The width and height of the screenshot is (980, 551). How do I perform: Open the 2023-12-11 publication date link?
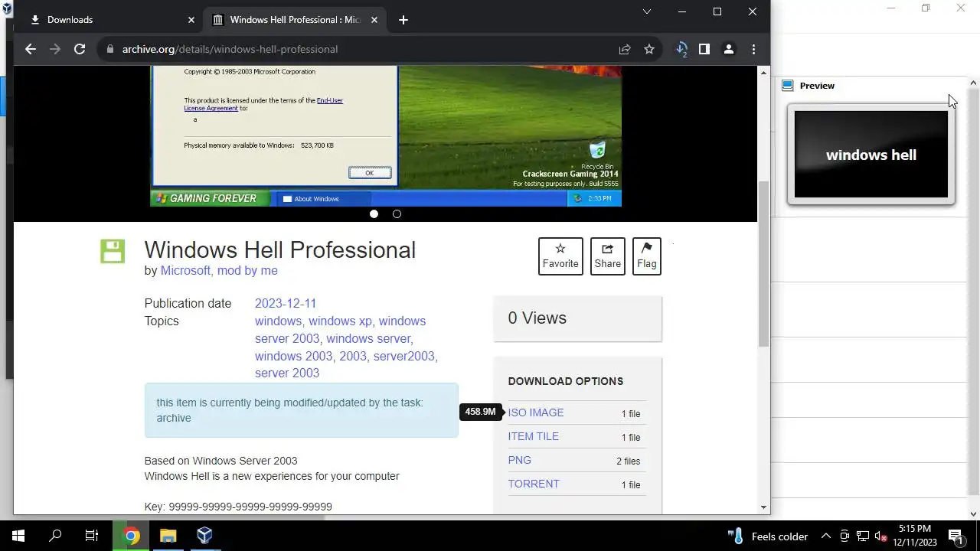(x=286, y=303)
